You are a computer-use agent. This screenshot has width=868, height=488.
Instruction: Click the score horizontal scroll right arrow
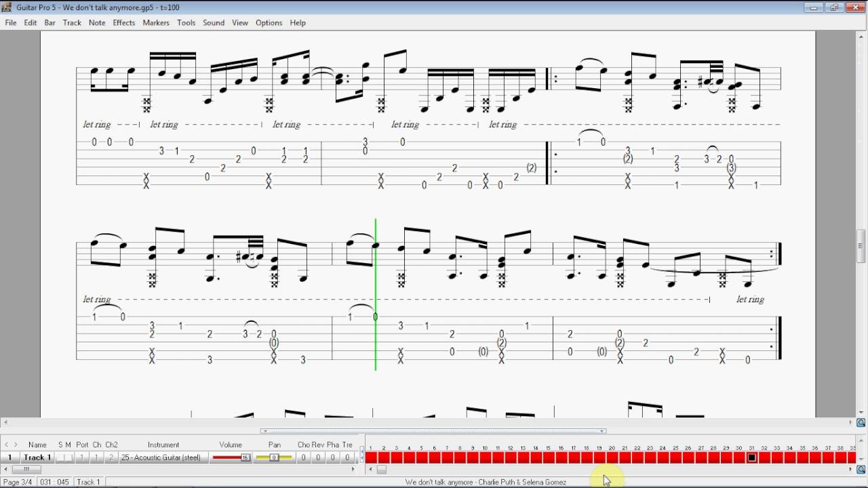pos(852,423)
